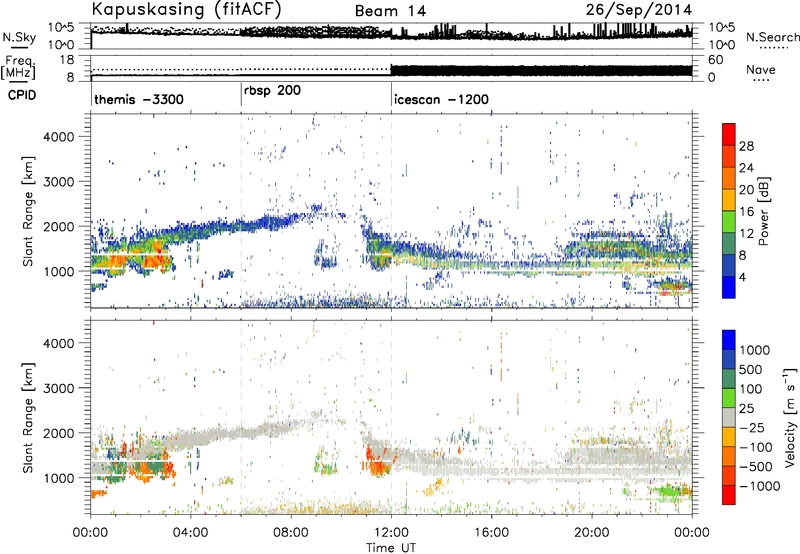Click the "500" Velocity colorbar tick
This screenshot has height=554, width=800.
coord(751,369)
